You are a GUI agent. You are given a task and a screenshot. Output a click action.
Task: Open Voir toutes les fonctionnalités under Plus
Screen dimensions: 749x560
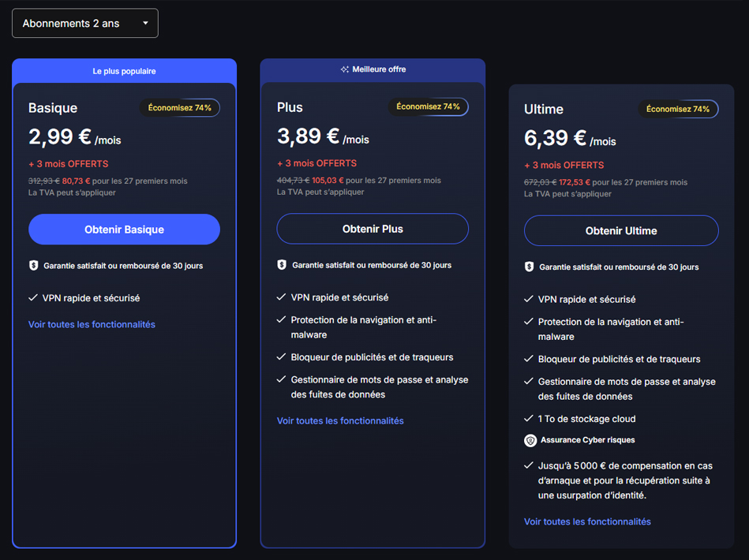[x=340, y=420]
